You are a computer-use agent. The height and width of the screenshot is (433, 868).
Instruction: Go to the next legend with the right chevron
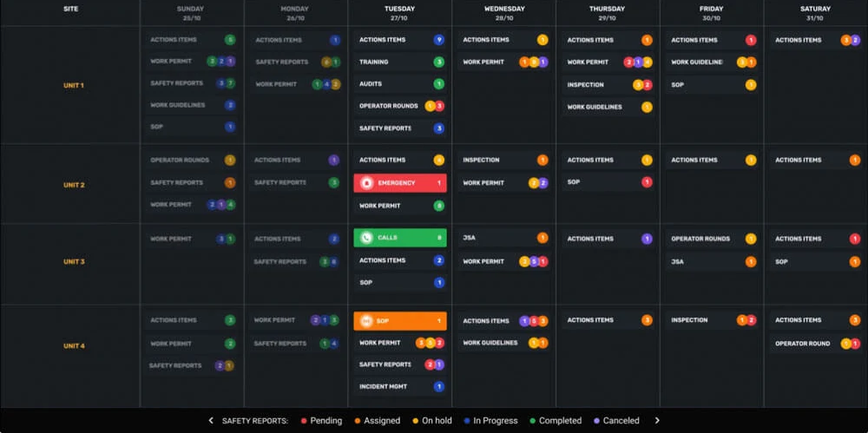(x=657, y=421)
